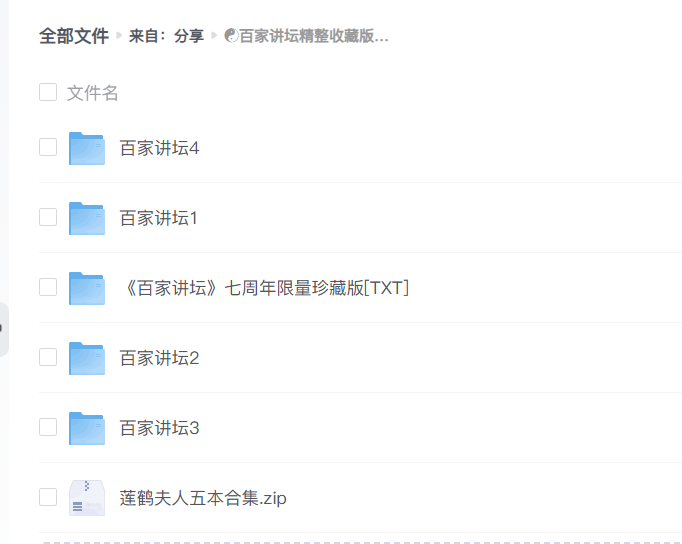682x544 pixels.
Task: Click the 莲鹤夫人五本合集.zip file name
Action: [x=203, y=498]
